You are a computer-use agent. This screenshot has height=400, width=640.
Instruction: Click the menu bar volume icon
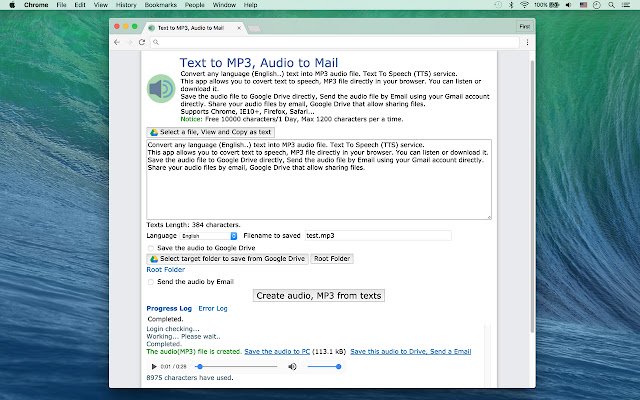pyautogui.click(x=569, y=5)
